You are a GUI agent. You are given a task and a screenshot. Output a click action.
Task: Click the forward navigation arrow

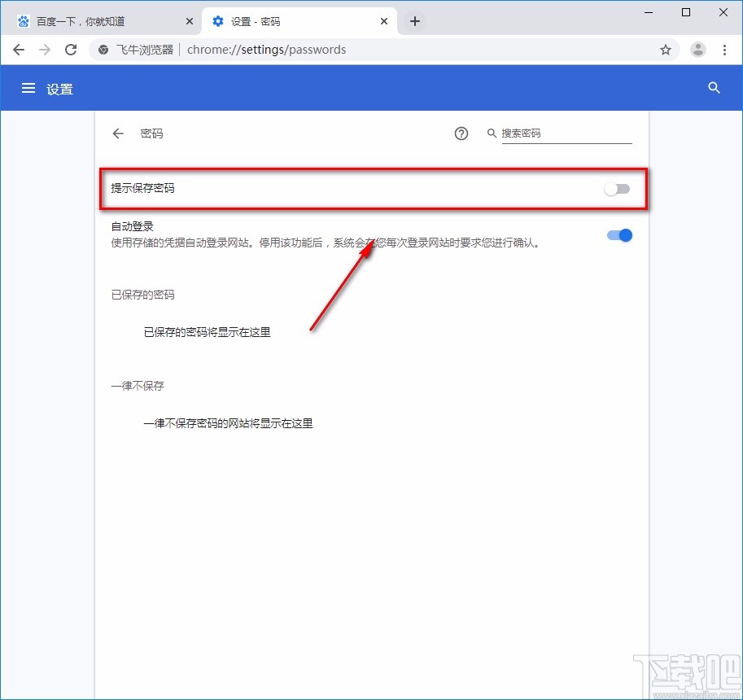45,50
